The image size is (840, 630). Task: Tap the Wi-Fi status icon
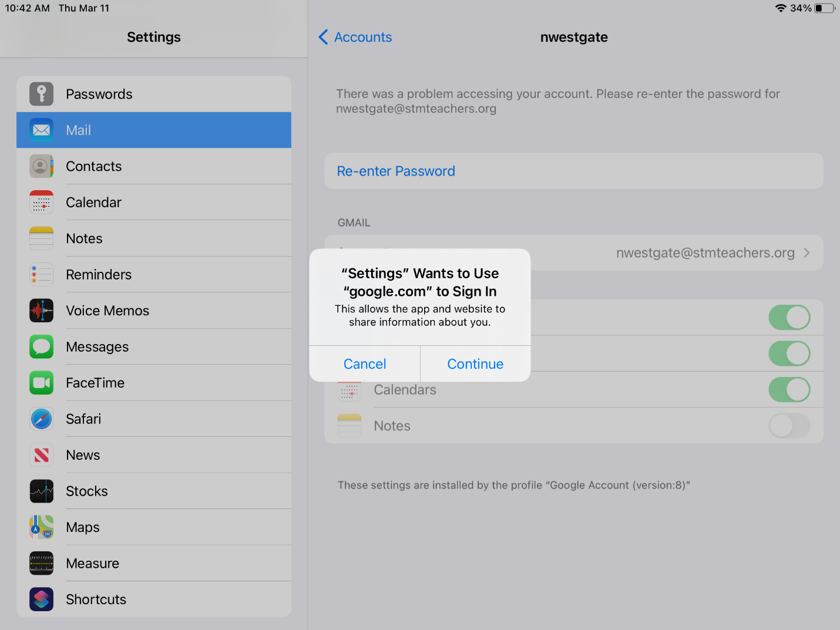781,8
